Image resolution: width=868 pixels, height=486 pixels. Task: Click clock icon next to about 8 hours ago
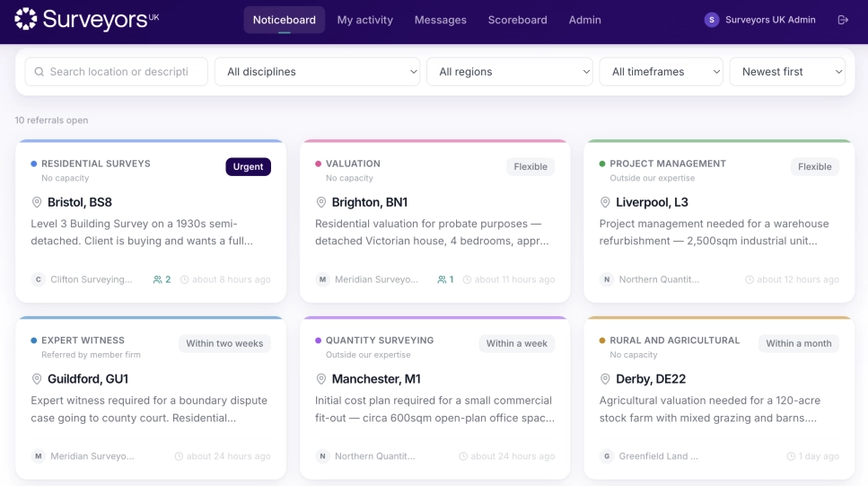click(185, 279)
